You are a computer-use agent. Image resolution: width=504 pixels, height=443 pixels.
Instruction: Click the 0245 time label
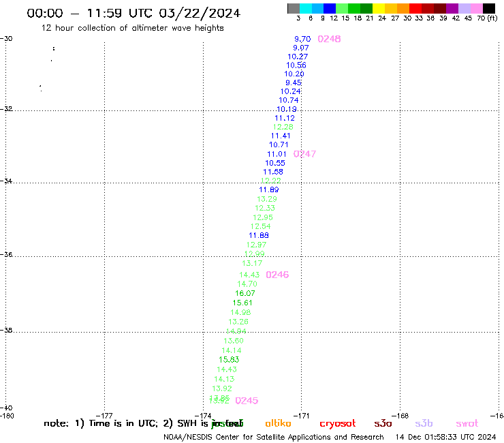247,401
